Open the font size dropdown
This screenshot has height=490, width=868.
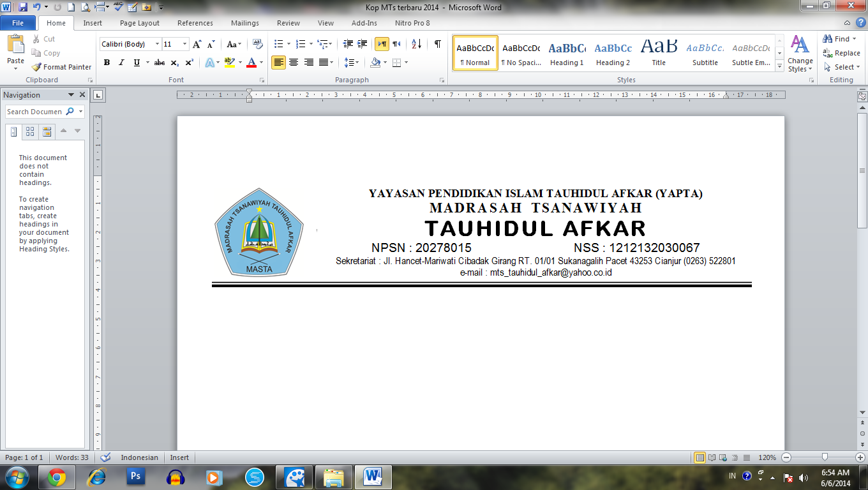(x=185, y=44)
